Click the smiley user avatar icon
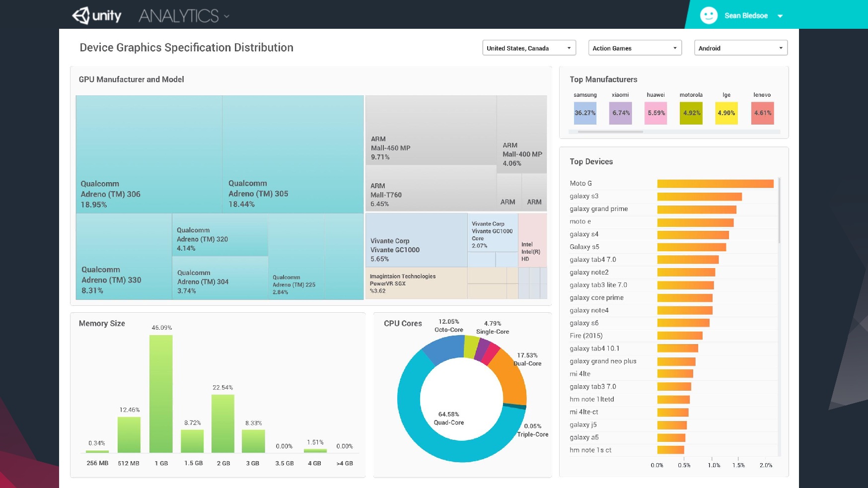Screen dimensions: 868x488 [x=709, y=15]
